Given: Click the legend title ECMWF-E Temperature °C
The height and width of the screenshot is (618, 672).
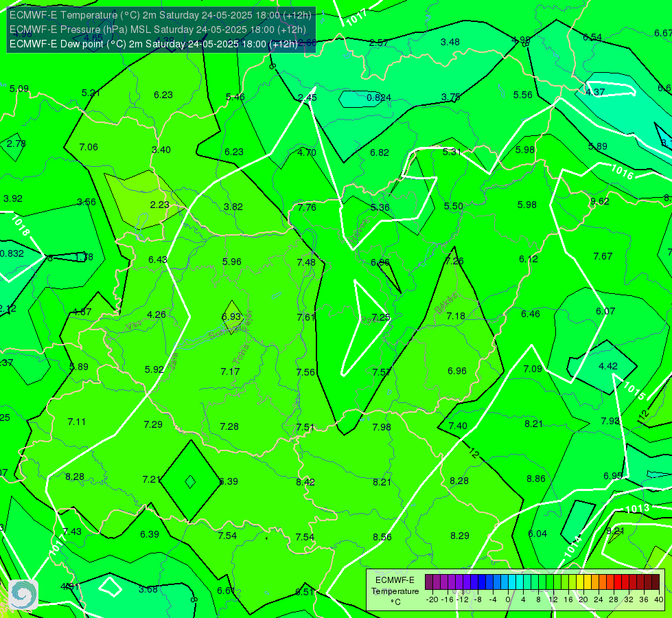Looking at the screenshot, I should 395,591.
